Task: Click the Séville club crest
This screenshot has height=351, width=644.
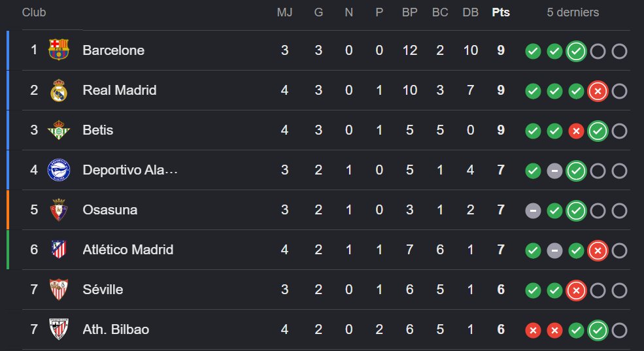Action: (59, 290)
